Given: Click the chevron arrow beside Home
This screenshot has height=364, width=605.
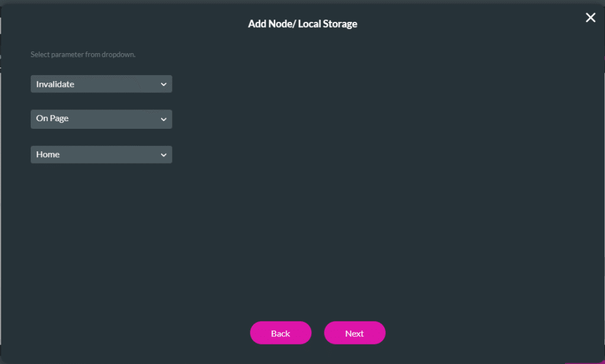Looking at the screenshot, I should point(164,155).
